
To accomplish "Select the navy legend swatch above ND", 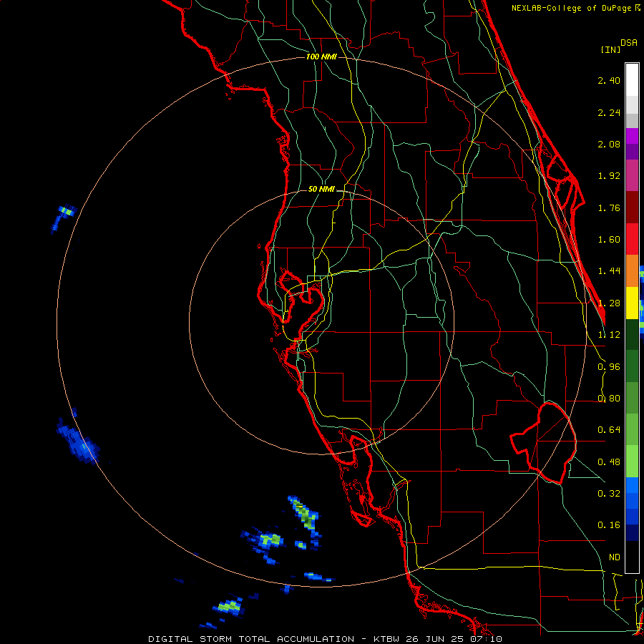I will 632,532.
